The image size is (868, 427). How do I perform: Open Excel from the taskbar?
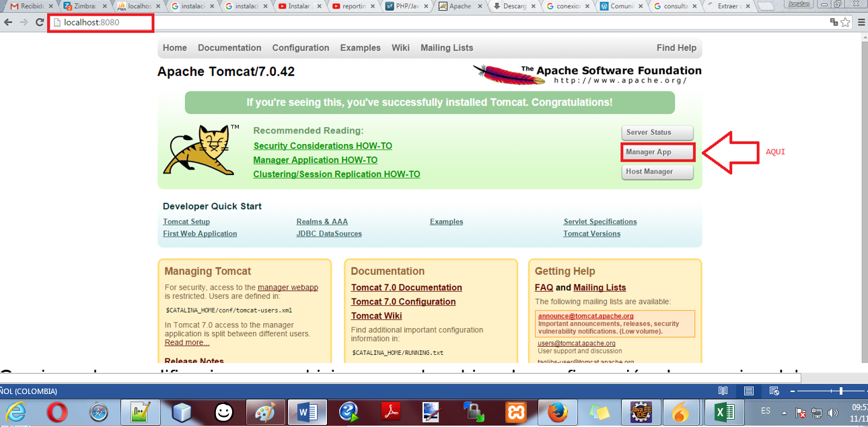(723, 412)
